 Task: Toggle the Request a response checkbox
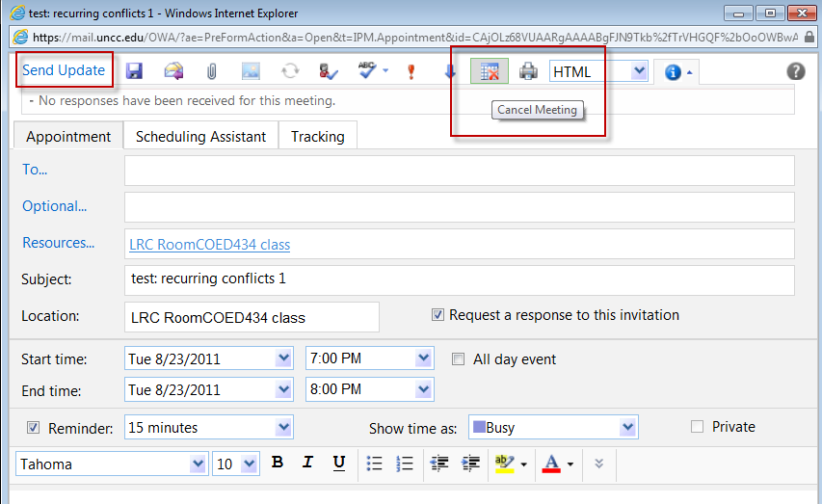pyautogui.click(x=438, y=315)
